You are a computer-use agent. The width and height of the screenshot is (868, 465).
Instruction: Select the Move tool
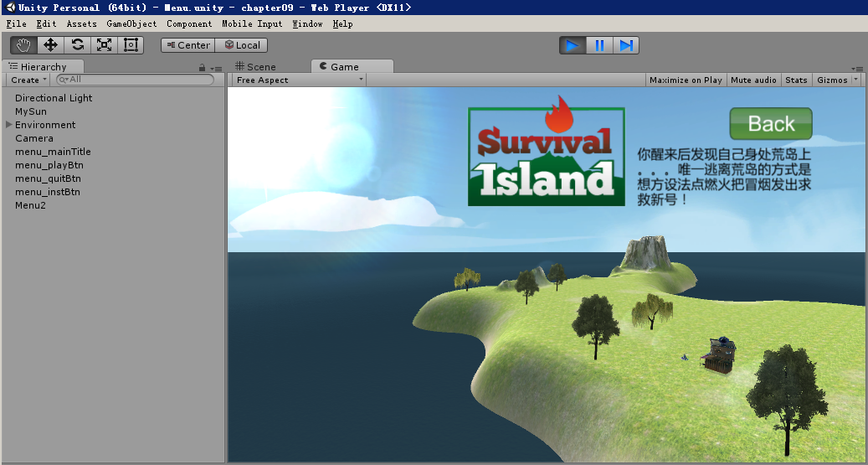(50, 45)
